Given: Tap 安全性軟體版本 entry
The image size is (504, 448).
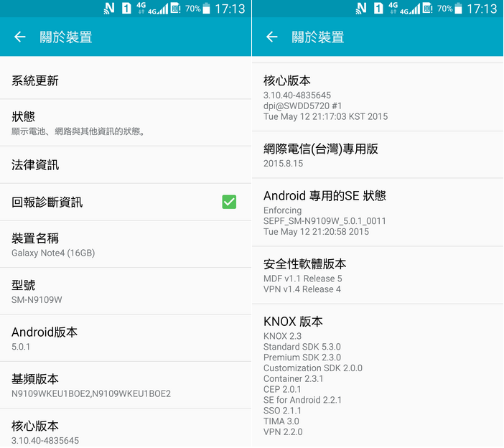Looking at the screenshot, I should [378, 275].
